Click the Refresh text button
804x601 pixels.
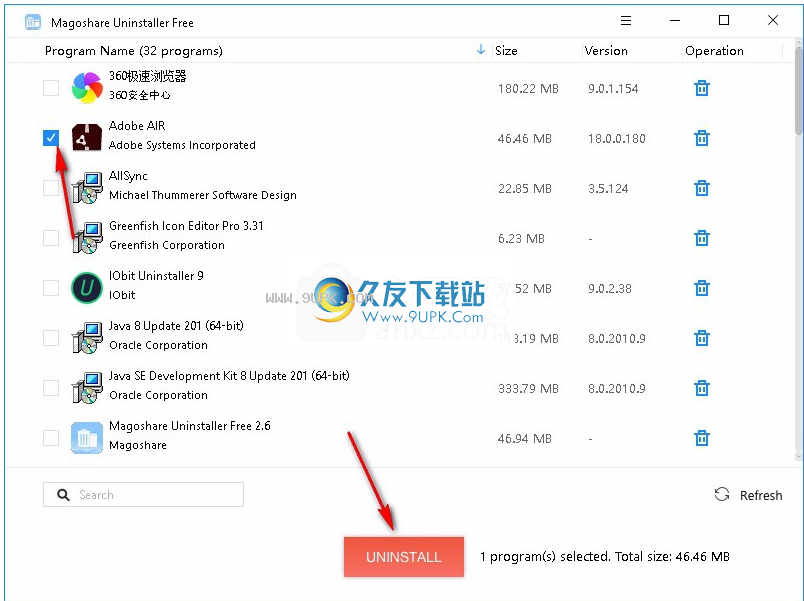pyautogui.click(x=761, y=495)
